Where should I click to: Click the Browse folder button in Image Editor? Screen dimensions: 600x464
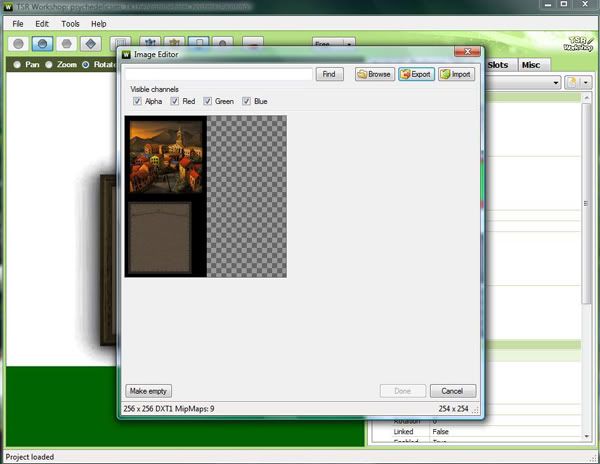[375, 74]
